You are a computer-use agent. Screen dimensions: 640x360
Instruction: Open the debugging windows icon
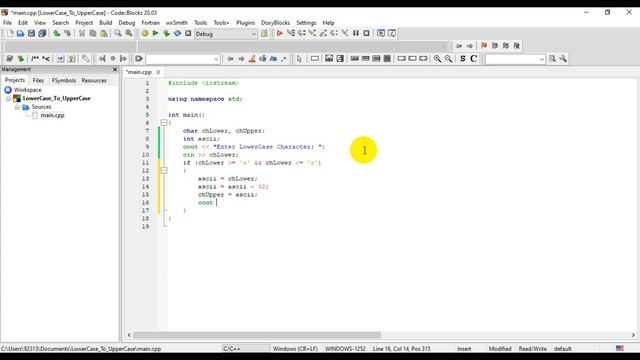coord(381,33)
